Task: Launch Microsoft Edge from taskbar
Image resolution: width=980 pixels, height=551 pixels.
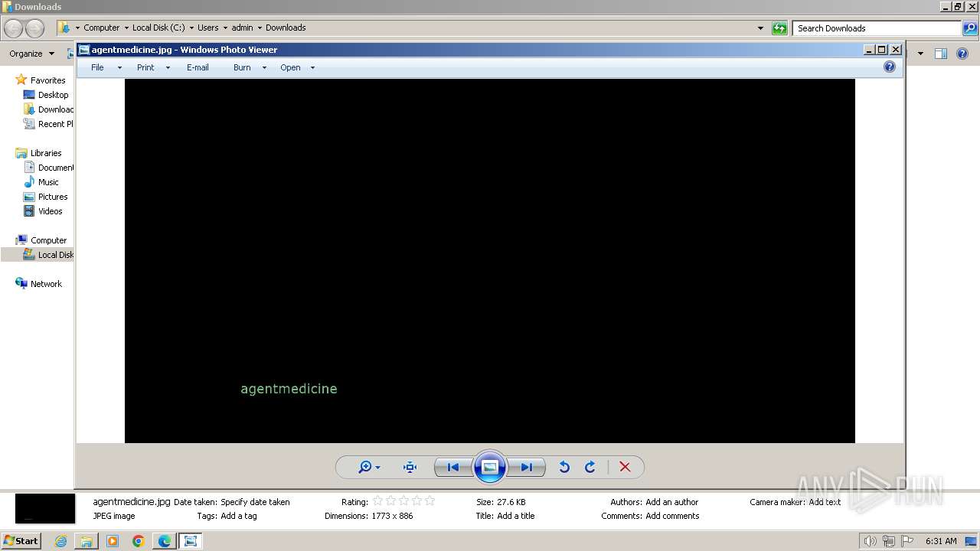Action: click(165, 541)
